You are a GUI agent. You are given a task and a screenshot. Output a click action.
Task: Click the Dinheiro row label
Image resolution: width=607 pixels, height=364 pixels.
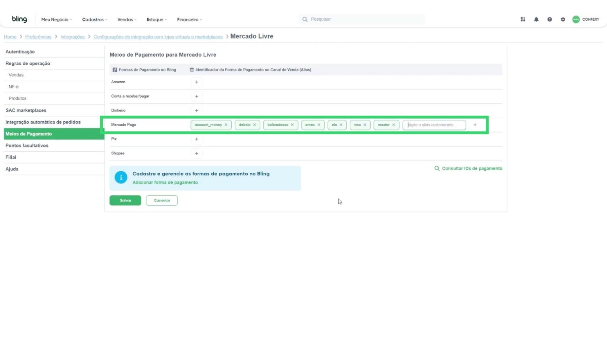coord(118,110)
